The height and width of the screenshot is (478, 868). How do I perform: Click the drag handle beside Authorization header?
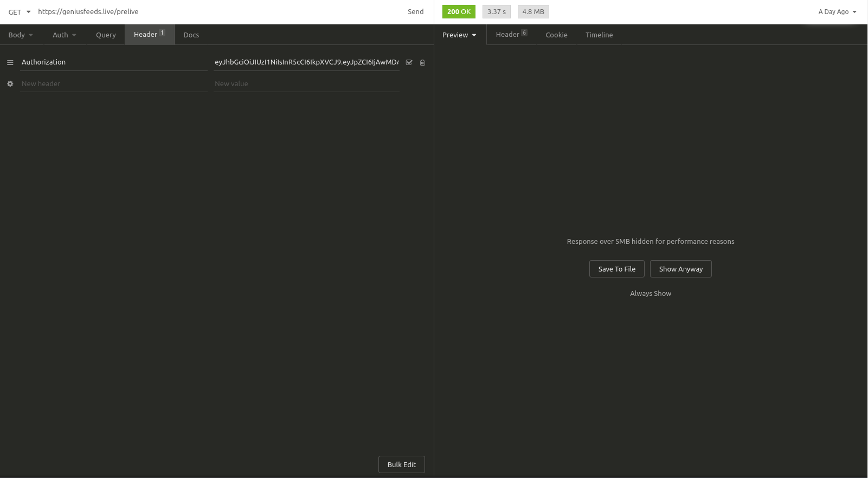click(10, 62)
